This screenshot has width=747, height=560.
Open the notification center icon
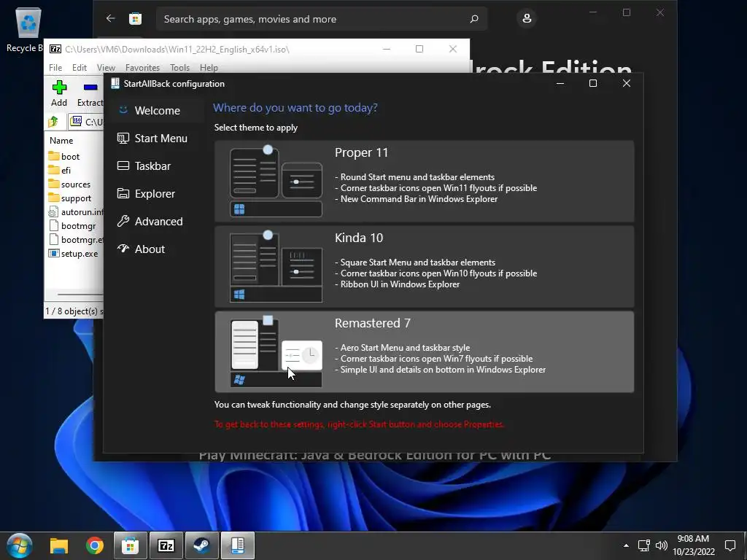729,545
